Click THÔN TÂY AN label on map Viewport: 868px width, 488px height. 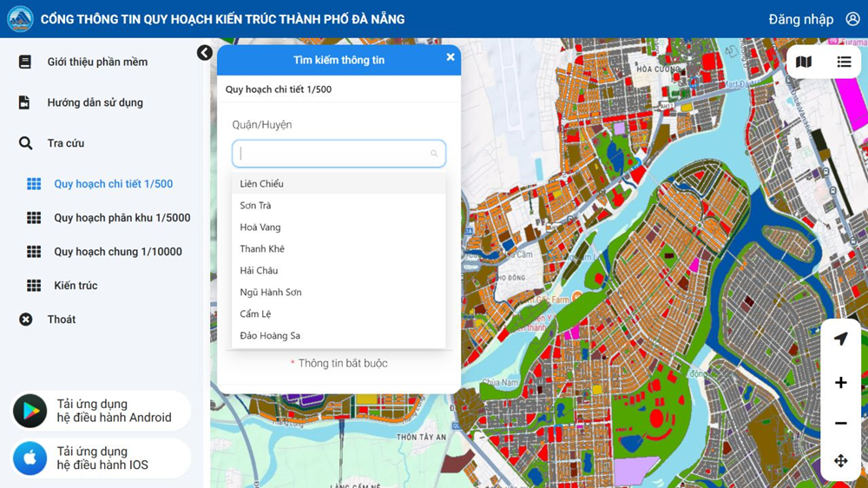click(x=421, y=437)
